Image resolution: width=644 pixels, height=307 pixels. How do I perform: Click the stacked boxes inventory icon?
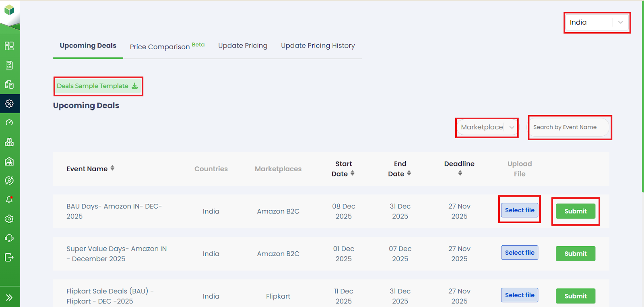9,142
